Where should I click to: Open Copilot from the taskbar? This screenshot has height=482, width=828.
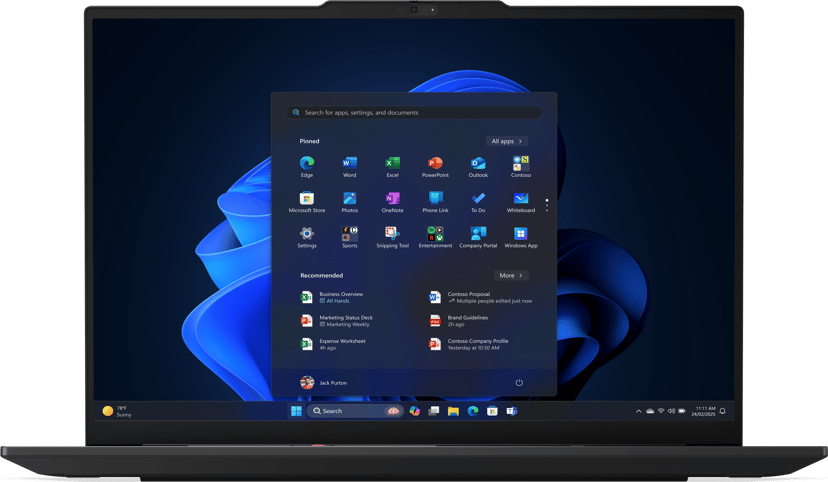click(415, 411)
